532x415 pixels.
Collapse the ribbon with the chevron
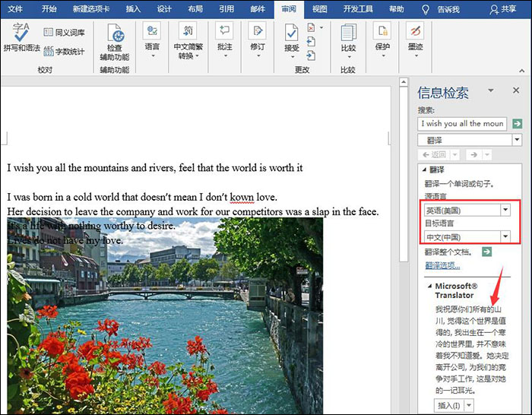point(521,71)
